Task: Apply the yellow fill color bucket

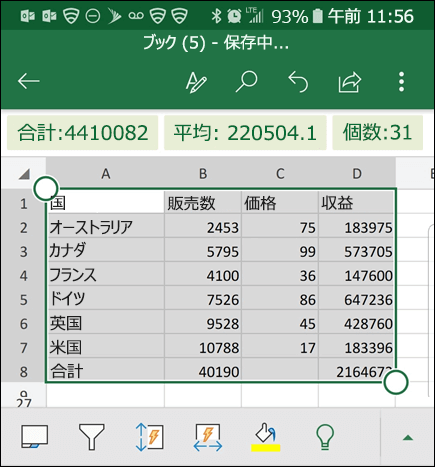Action: [265, 437]
